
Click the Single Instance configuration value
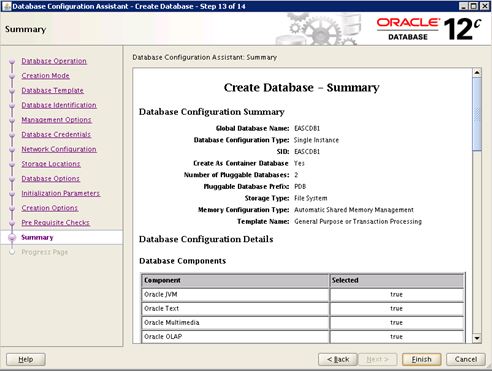pyautogui.click(x=316, y=140)
